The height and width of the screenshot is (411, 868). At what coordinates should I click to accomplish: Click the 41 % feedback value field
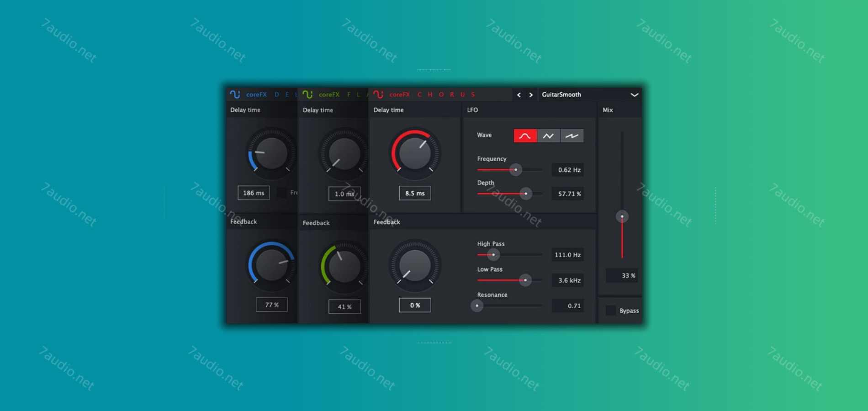coord(344,306)
